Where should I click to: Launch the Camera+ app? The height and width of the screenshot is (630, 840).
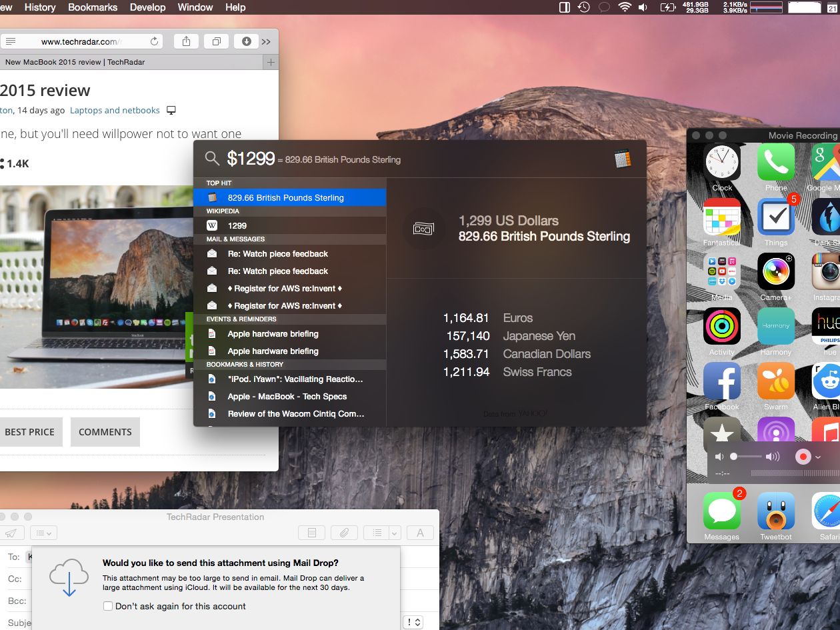coord(776,271)
